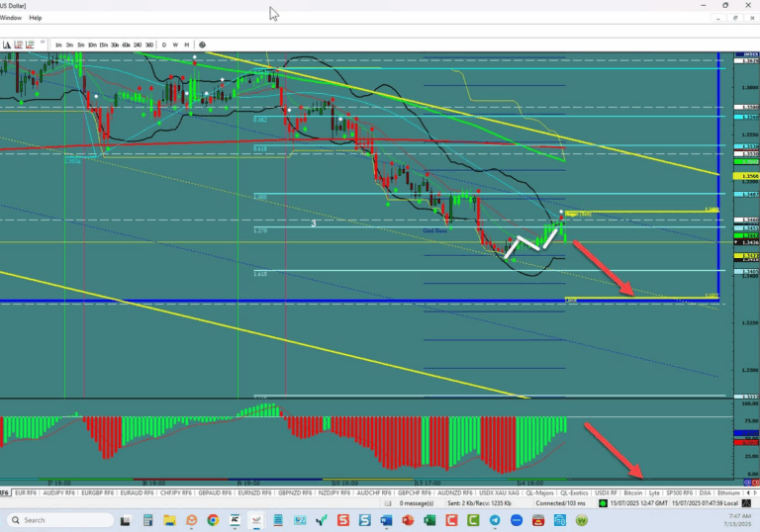The width and height of the screenshot is (760, 532).
Task: Open the DJIA chart tab
Action: (705, 492)
